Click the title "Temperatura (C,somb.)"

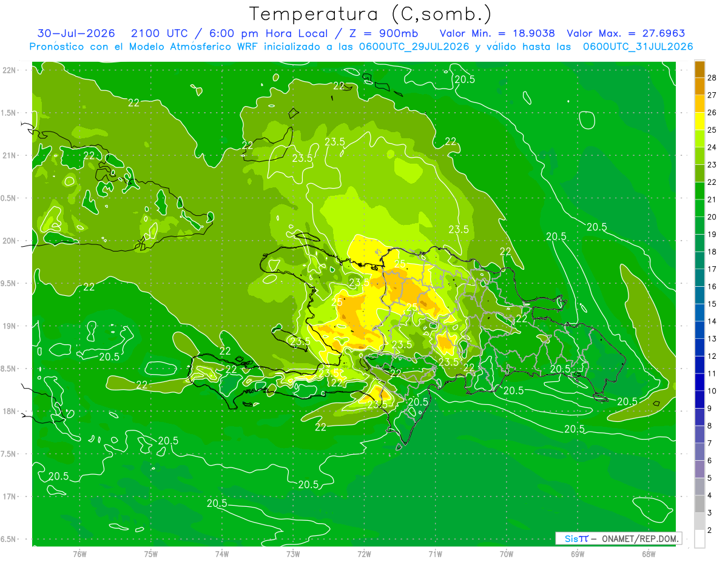click(x=371, y=14)
